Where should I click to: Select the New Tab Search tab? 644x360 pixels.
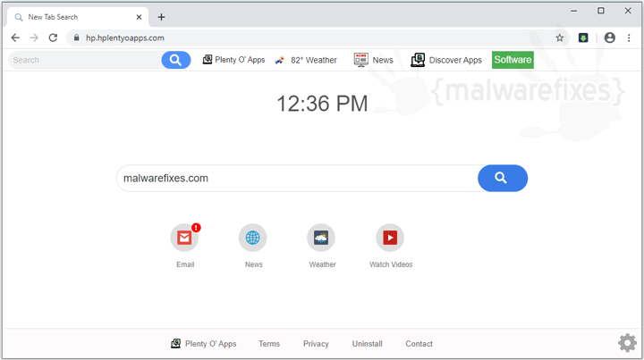click(77, 17)
